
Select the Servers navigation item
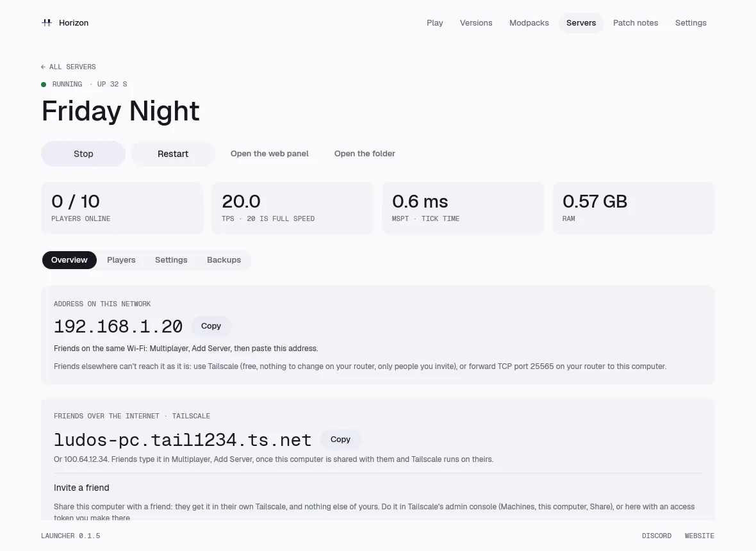pos(581,22)
